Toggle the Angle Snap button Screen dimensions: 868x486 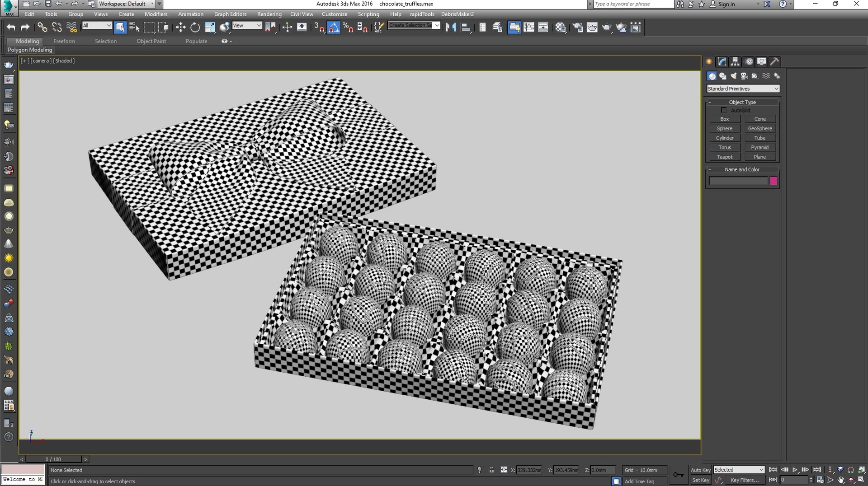(333, 28)
